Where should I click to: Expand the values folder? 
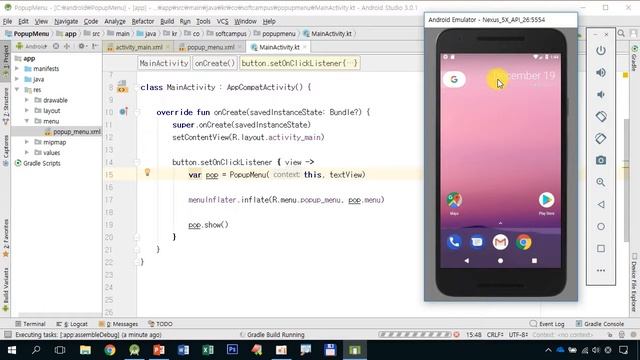click(x=27, y=153)
